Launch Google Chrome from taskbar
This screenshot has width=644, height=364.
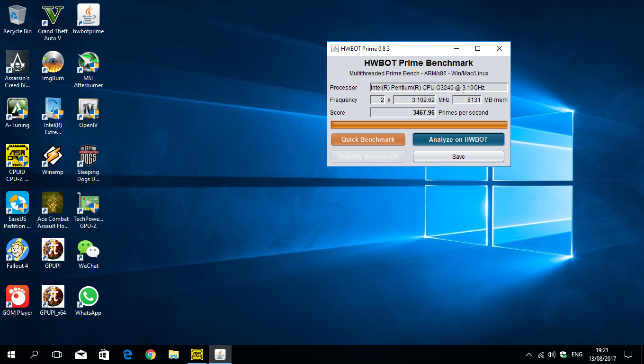point(151,355)
